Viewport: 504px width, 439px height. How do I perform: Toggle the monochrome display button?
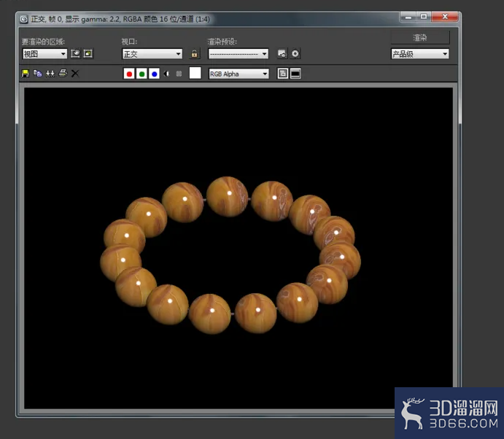click(179, 74)
